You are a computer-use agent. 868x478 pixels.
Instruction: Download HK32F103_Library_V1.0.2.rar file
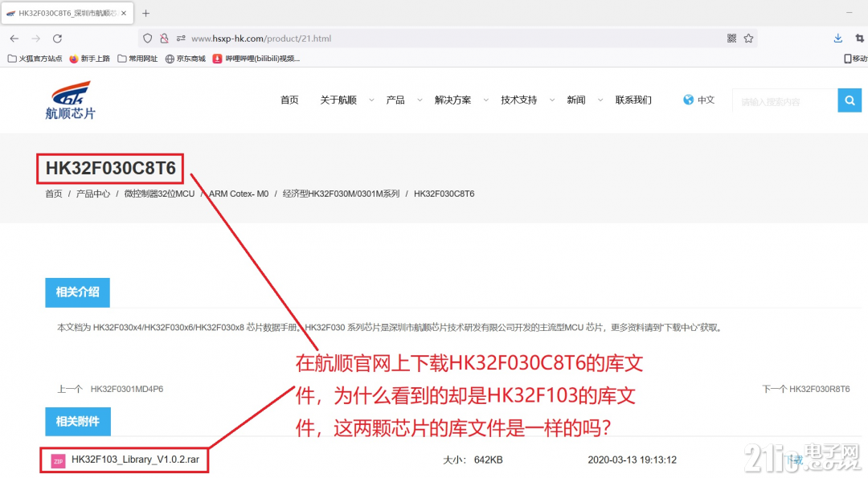(x=135, y=460)
